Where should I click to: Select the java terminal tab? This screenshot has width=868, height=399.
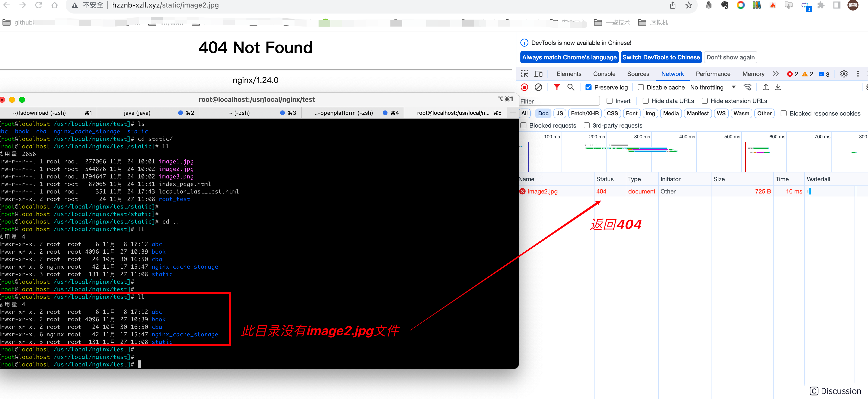tap(137, 113)
